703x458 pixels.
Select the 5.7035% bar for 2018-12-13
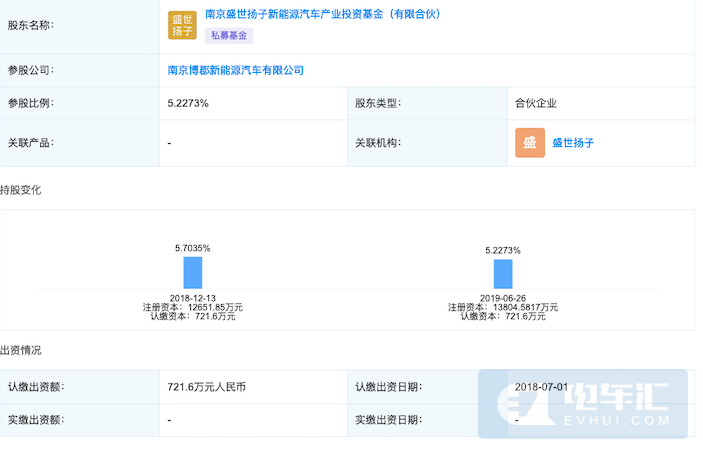point(193,272)
